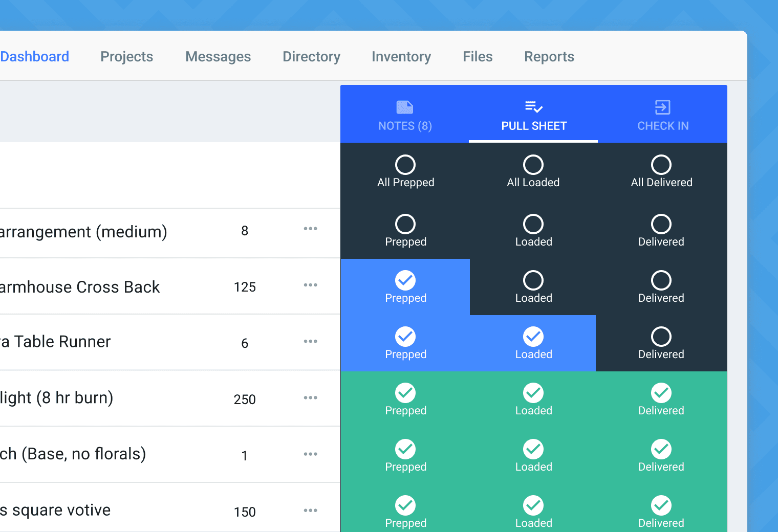
Task: Uncheck Delivered for light (8 hr burn)
Action: pos(661,393)
